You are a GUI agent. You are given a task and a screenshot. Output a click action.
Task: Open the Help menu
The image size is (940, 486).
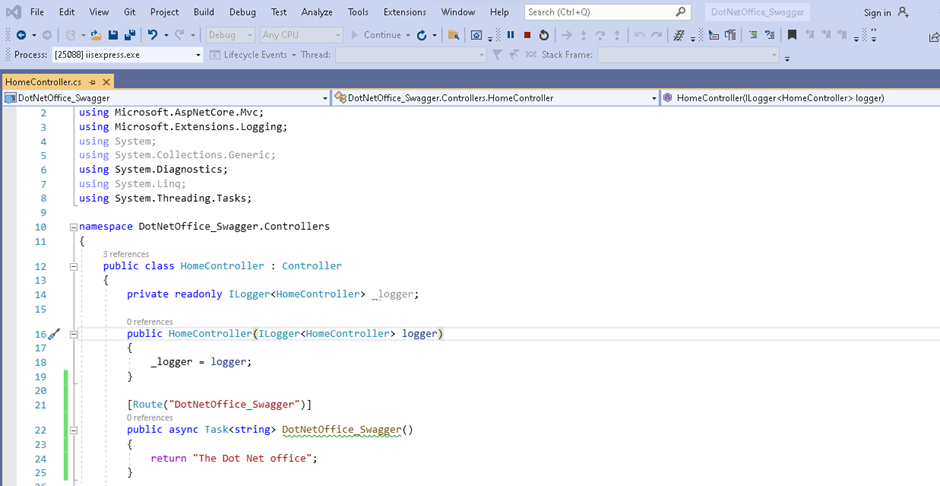pos(499,12)
